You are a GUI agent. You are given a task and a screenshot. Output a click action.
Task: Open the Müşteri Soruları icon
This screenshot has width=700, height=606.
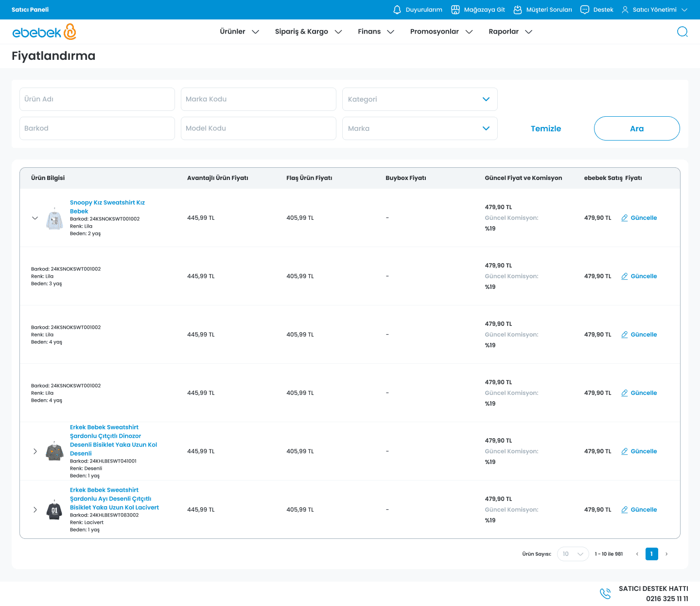[518, 10]
